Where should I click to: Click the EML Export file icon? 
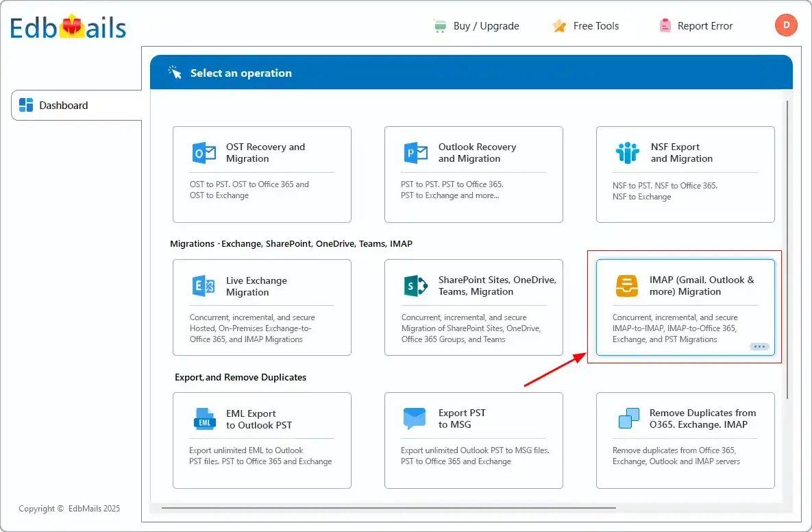(x=204, y=419)
